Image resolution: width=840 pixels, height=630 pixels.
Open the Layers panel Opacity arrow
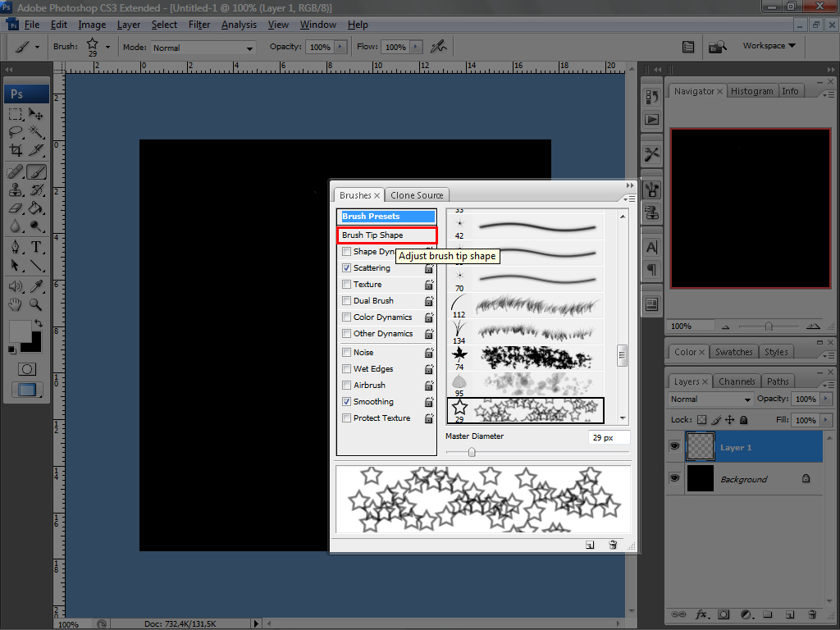[x=826, y=399]
